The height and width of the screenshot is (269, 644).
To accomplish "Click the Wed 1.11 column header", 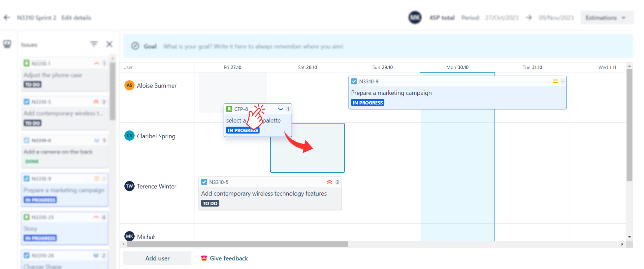I will (x=607, y=67).
